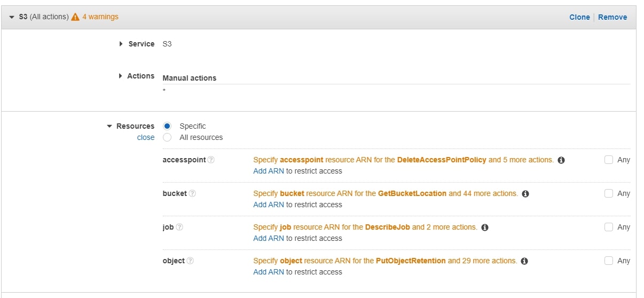644x298 pixels.
Task: Click info icon after PutObjectRetention warning
Action: click(524, 261)
